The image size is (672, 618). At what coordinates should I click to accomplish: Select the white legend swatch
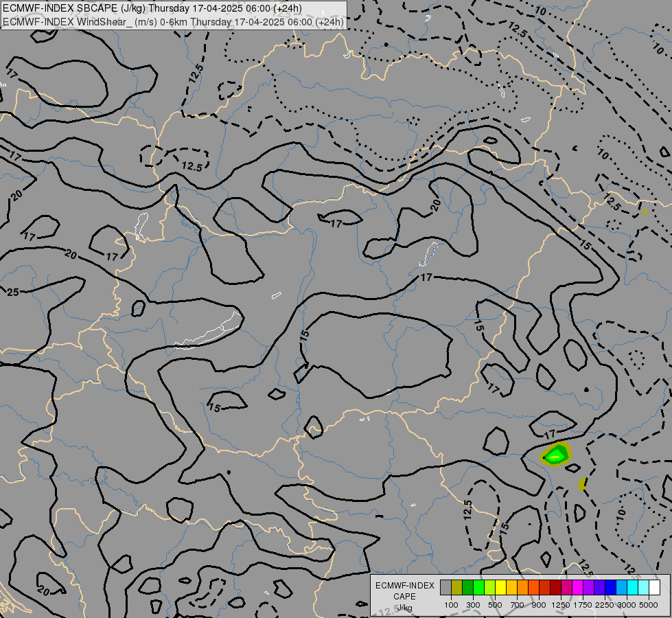coord(655,588)
